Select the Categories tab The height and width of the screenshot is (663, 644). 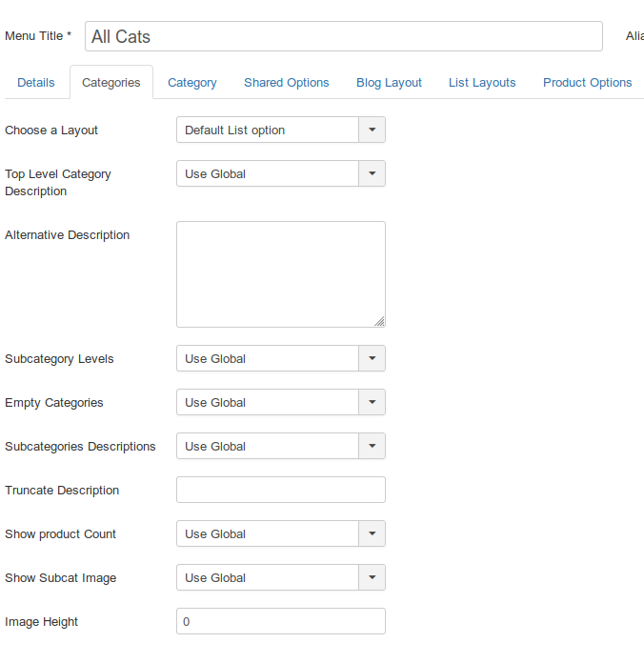(x=111, y=83)
